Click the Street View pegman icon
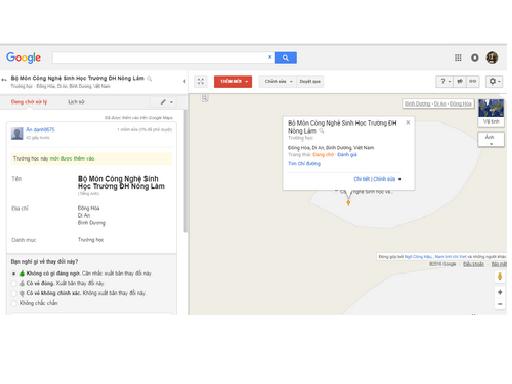Screen dimensions: 512x384 [500, 276]
